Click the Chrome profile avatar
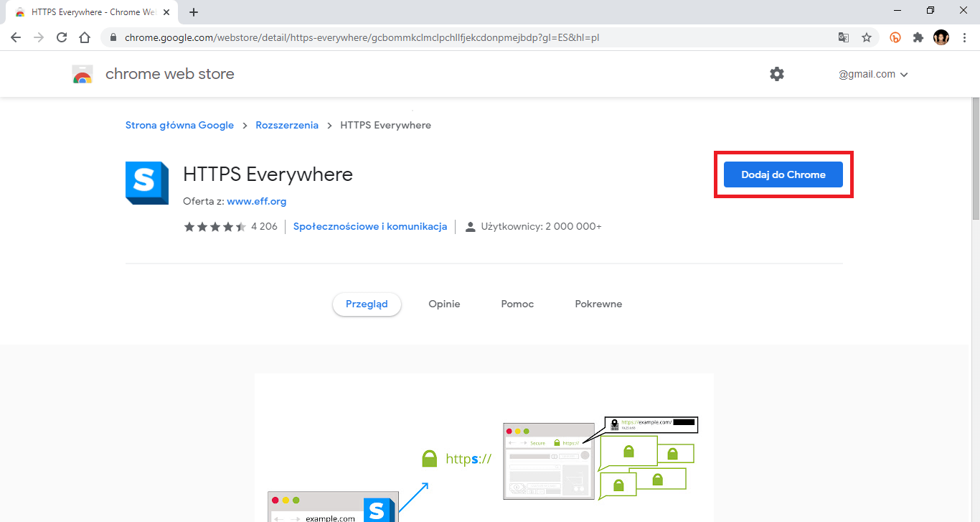Image resolution: width=980 pixels, height=522 pixels. (941, 37)
